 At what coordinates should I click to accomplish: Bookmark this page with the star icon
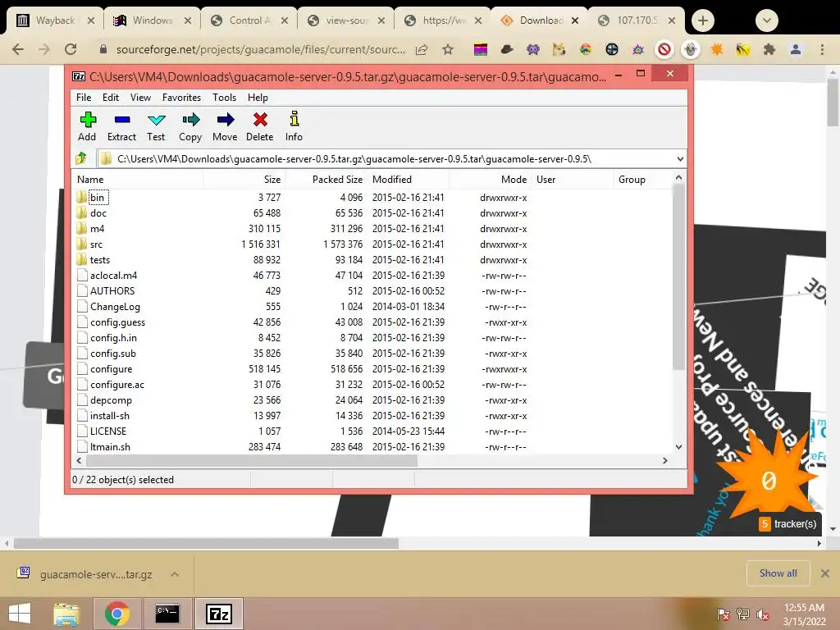point(448,50)
